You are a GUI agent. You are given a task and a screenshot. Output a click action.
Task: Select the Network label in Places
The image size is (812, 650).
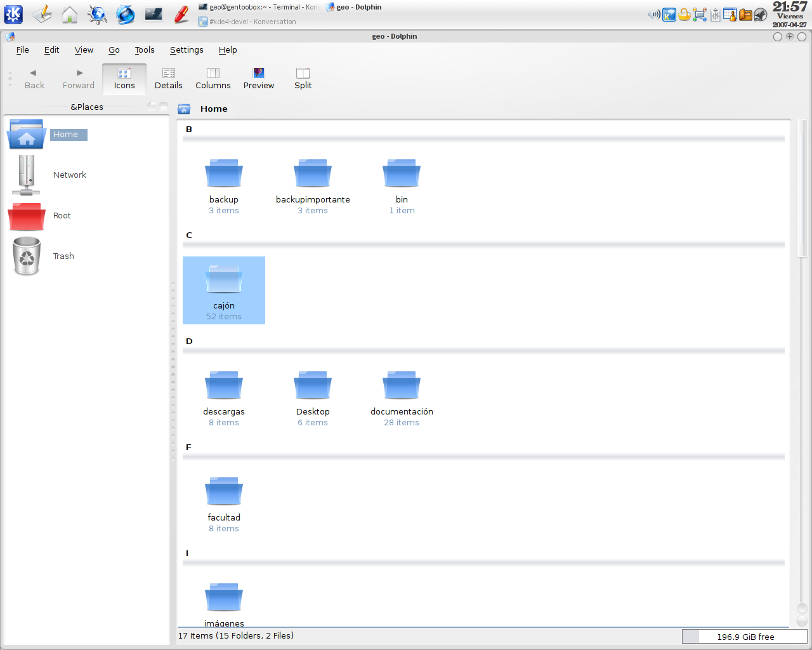pyautogui.click(x=70, y=175)
